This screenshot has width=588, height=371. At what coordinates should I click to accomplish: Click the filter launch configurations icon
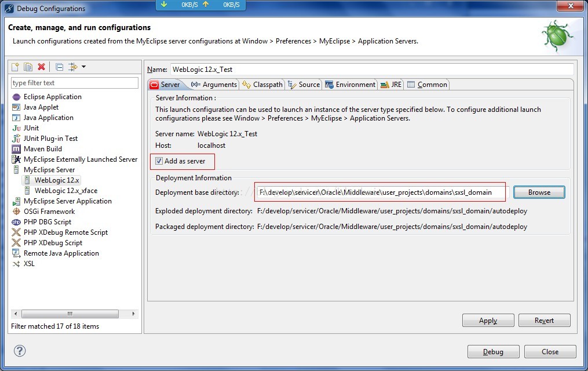(x=72, y=67)
